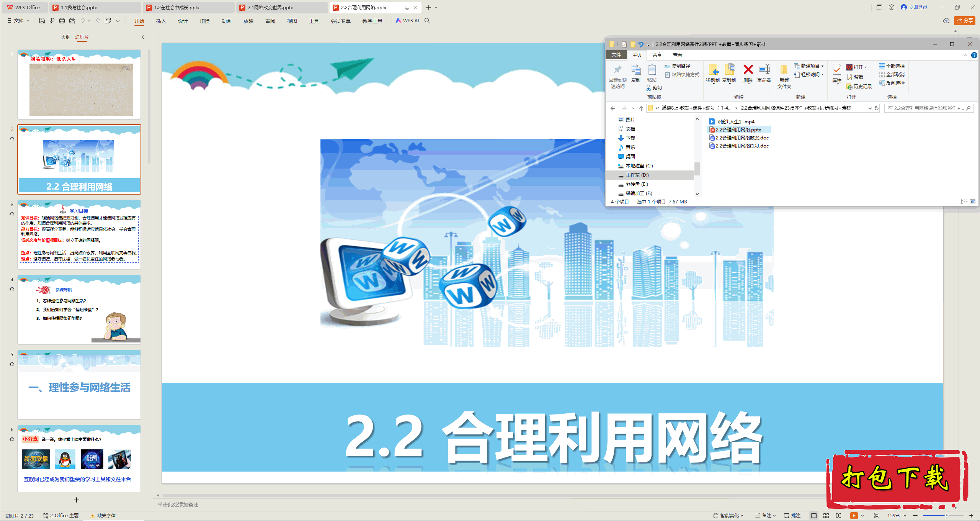This screenshot has width=980, height=521.
Task: Switch to the 2.1网络改变世界.pptx tab
Action: (x=282, y=7)
